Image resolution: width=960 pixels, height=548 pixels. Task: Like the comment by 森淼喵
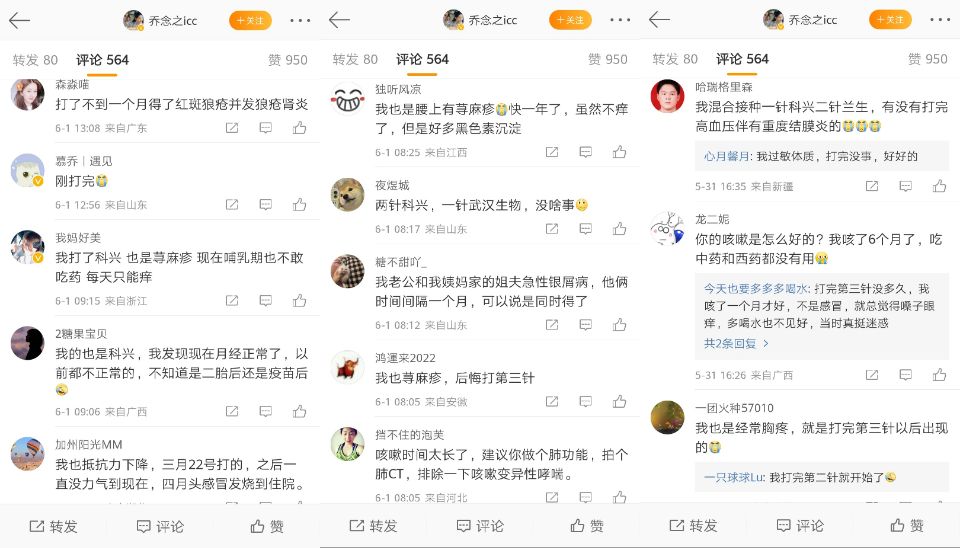pos(299,128)
